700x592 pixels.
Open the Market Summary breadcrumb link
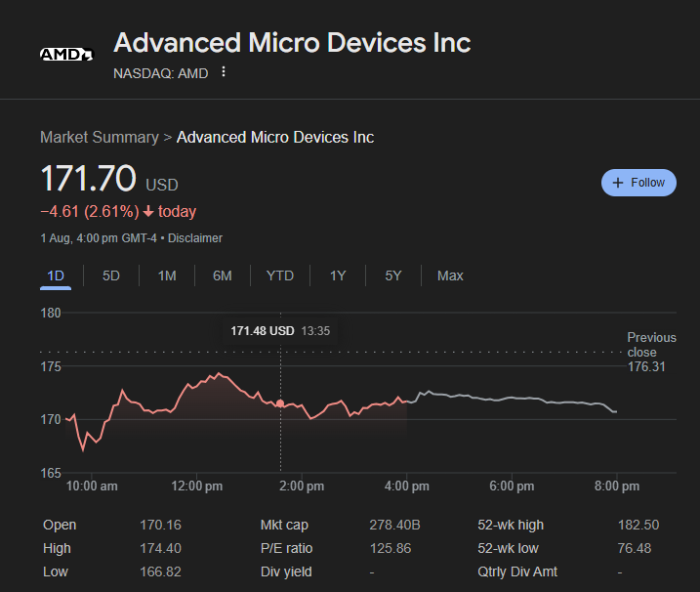pos(100,137)
